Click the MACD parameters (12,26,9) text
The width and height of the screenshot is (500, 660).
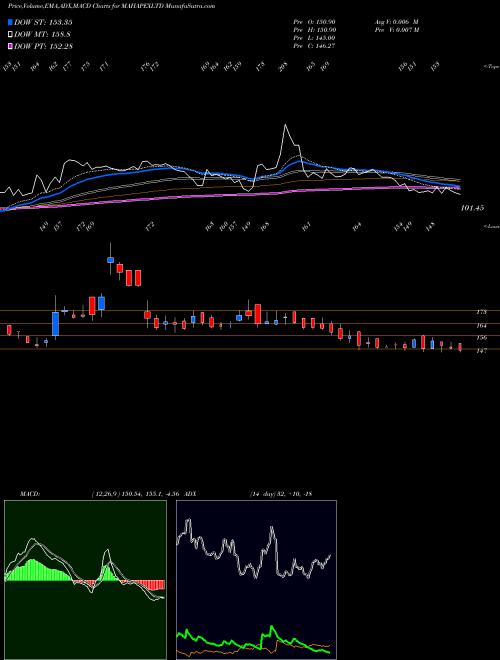pos(105,493)
